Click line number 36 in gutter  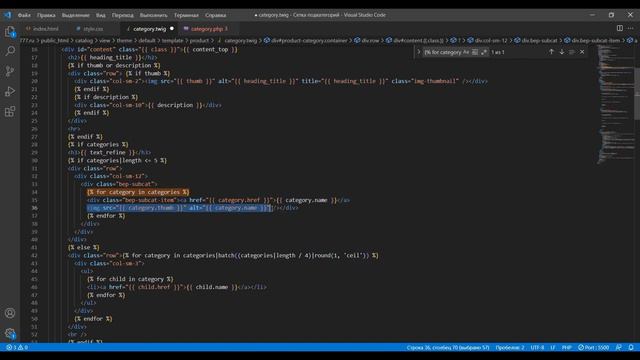[x=35, y=208]
